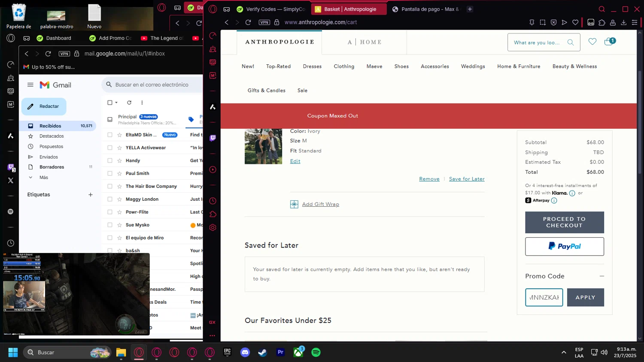Expand the Más label list in Gmail
This screenshot has height=362, width=644.
pos(30,178)
